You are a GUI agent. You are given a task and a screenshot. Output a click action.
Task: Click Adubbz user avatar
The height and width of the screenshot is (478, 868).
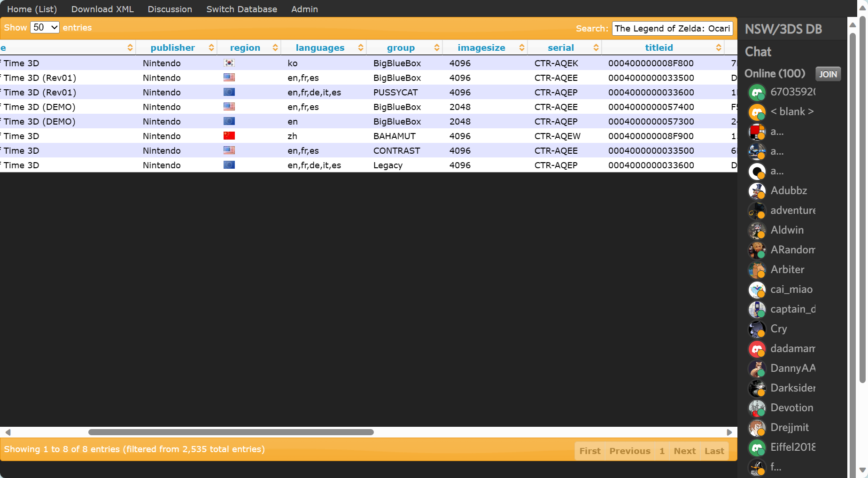click(757, 191)
